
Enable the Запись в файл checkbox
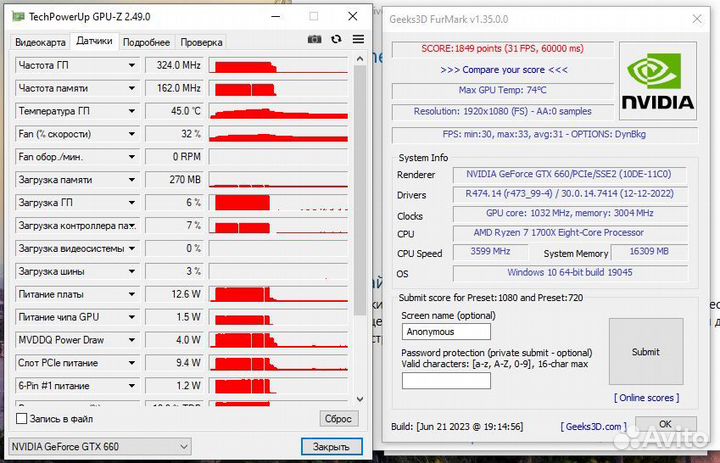tap(22, 418)
